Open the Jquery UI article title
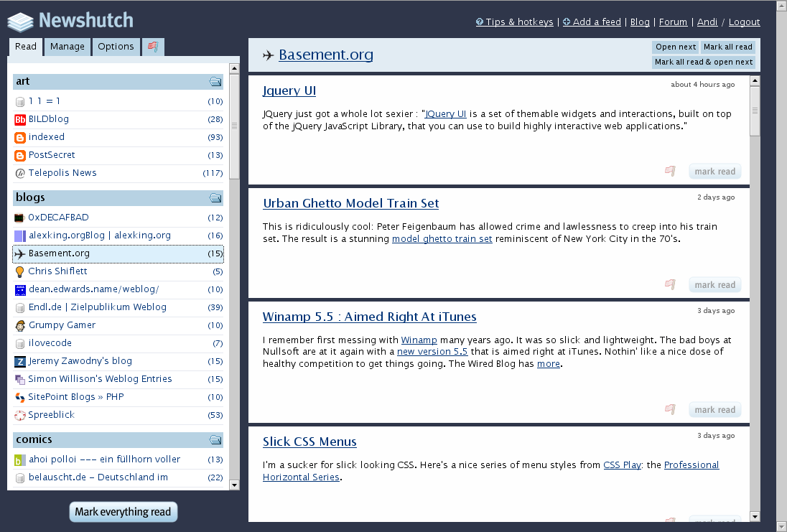Screen dimensions: 787x532 (x=289, y=91)
